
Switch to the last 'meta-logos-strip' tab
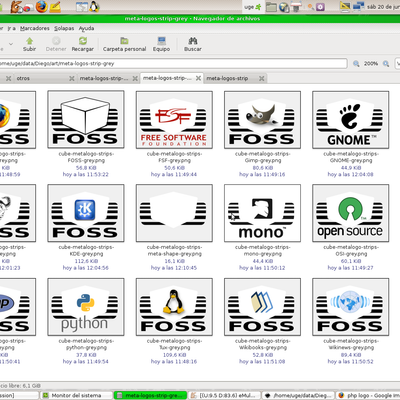[x=235, y=78]
